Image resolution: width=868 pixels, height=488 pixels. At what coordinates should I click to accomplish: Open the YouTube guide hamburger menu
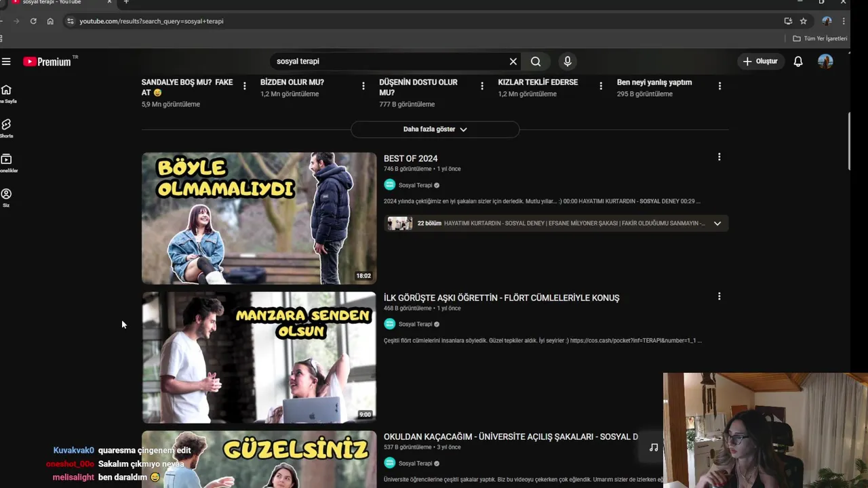pos(6,62)
